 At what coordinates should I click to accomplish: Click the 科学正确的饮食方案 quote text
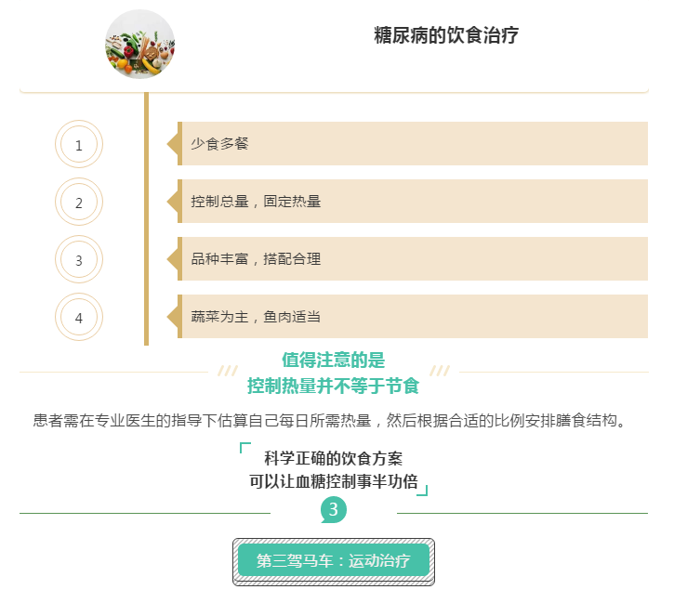pos(333,458)
